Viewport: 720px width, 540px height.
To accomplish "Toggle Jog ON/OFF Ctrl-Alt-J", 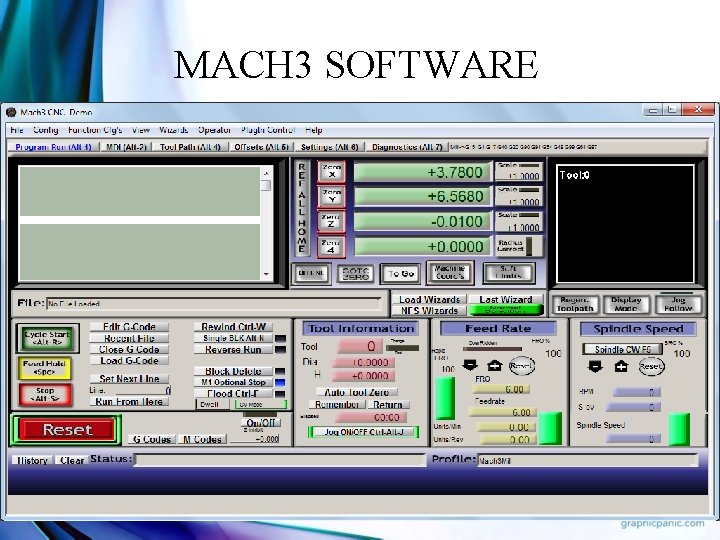I will click(363, 432).
